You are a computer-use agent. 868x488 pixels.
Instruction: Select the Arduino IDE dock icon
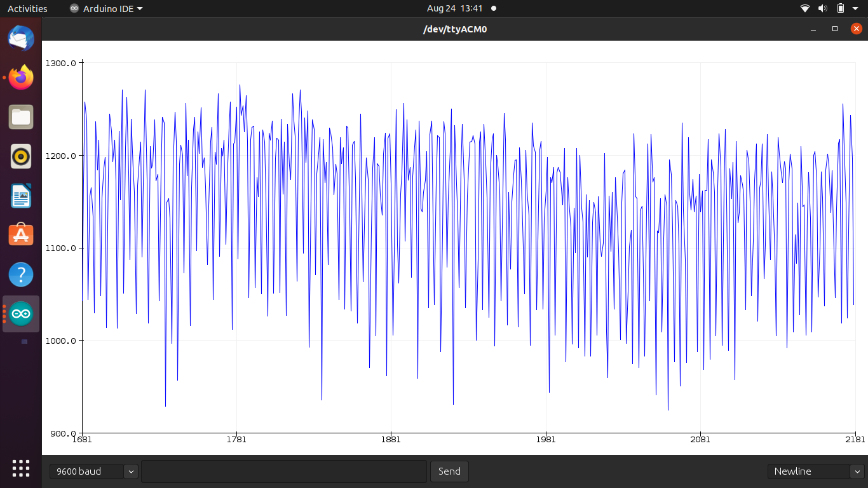[x=21, y=314]
